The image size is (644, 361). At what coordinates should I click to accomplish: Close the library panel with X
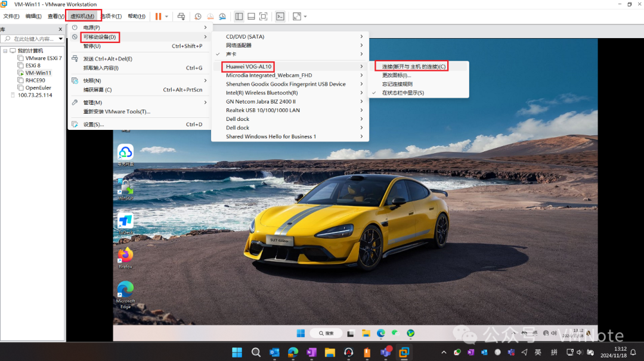[60, 29]
